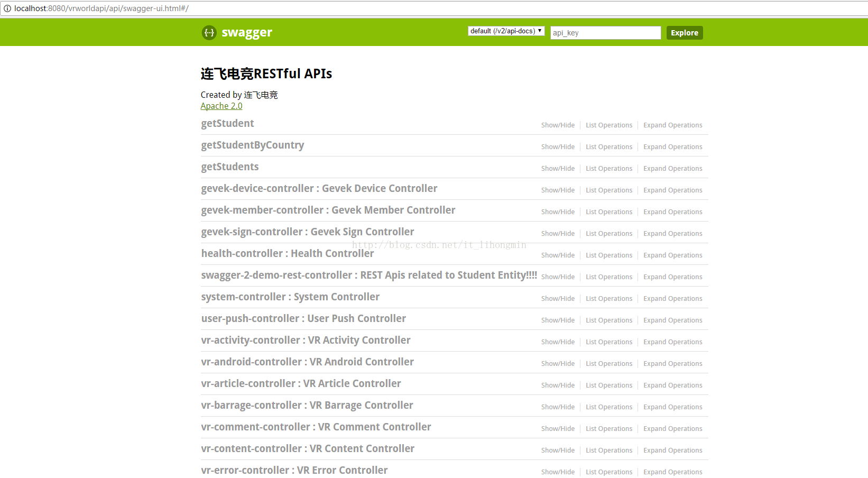
Task: Open the Apache 2.0 license link
Action: pyautogui.click(x=221, y=106)
